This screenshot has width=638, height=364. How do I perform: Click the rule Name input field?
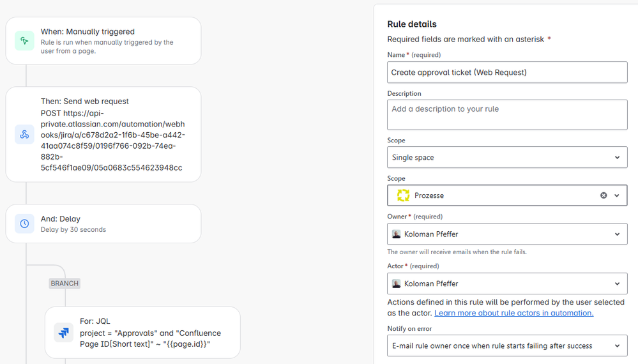pyautogui.click(x=507, y=72)
